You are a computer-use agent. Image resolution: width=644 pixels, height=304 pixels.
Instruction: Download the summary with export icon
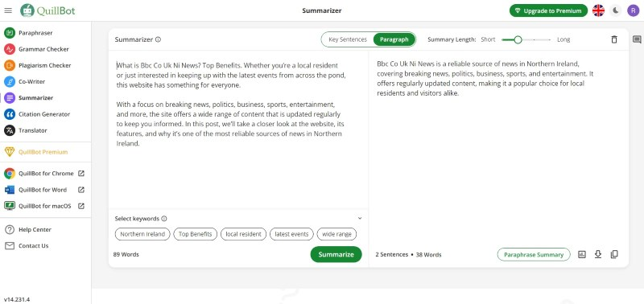(x=598, y=254)
